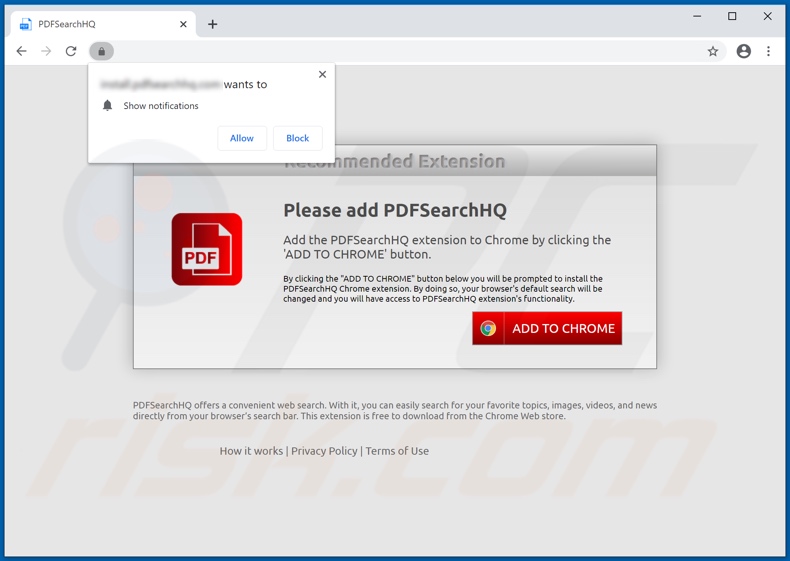The width and height of the screenshot is (790, 561).
Task: Maximize the Chrome window
Action: 732,16
